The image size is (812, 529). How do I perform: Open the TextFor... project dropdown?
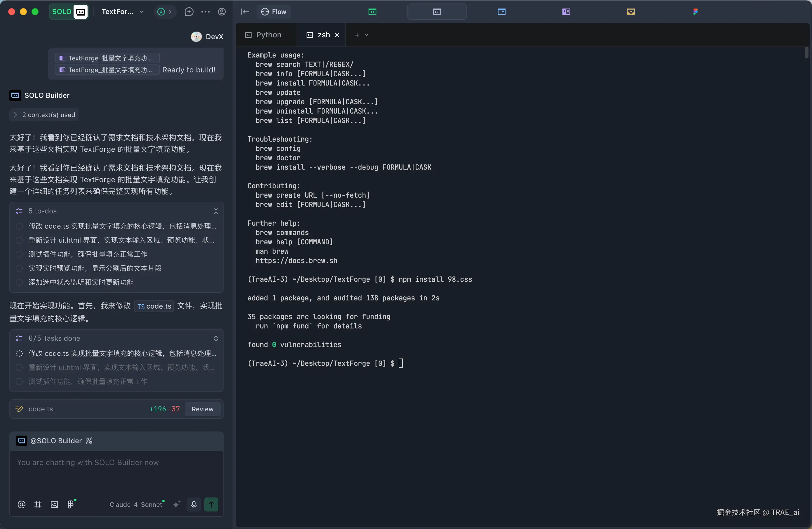123,12
